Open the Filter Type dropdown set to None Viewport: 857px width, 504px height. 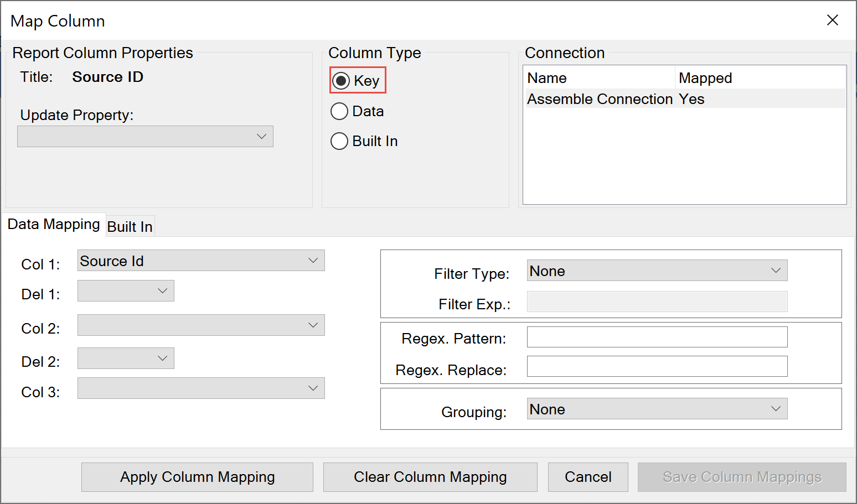[657, 270]
